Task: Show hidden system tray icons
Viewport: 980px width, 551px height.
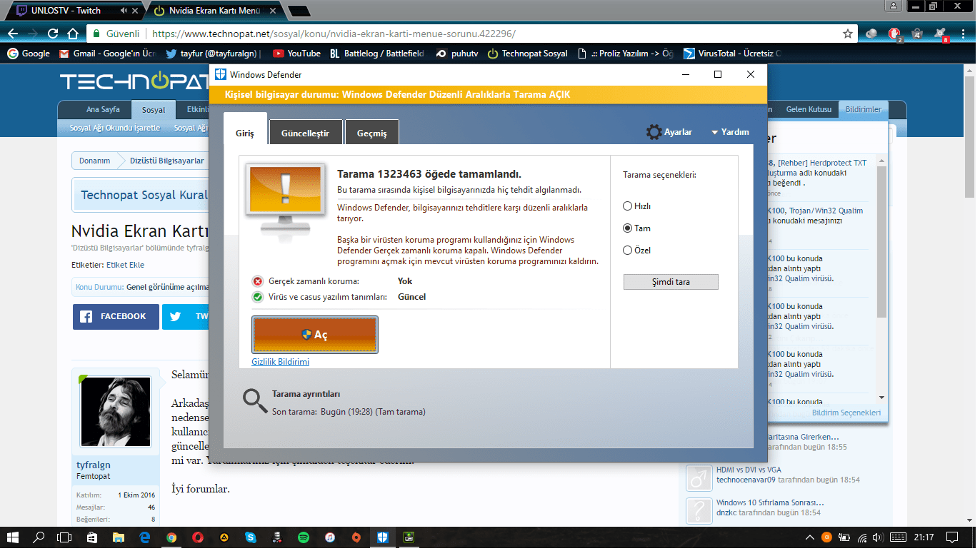Action: 810,537
